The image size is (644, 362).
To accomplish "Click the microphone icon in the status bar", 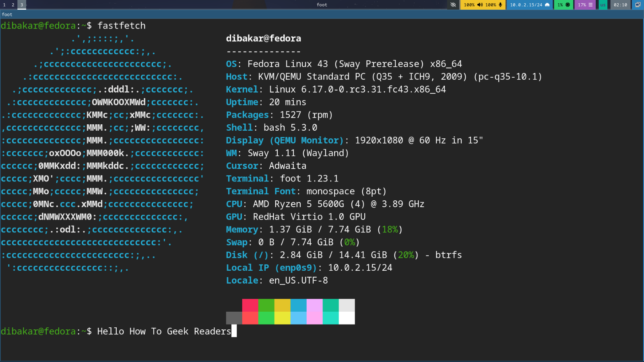I will tap(500, 5).
